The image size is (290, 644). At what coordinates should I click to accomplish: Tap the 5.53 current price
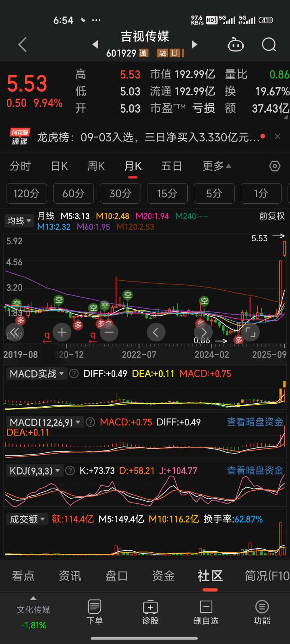click(x=27, y=83)
